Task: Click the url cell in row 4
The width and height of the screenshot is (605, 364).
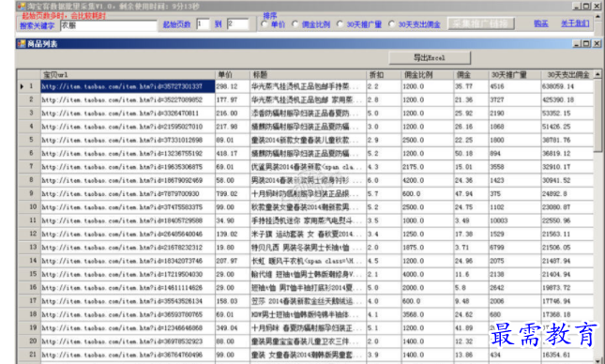Action: [x=128, y=127]
